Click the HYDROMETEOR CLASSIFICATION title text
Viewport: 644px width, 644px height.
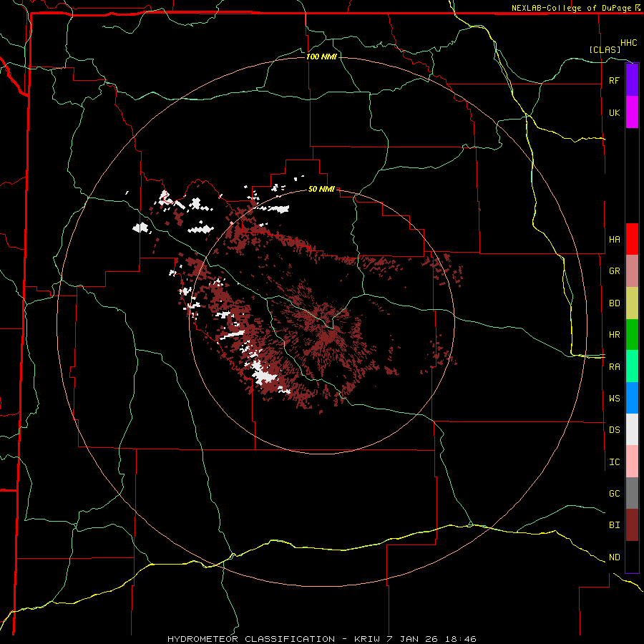click(x=251, y=639)
